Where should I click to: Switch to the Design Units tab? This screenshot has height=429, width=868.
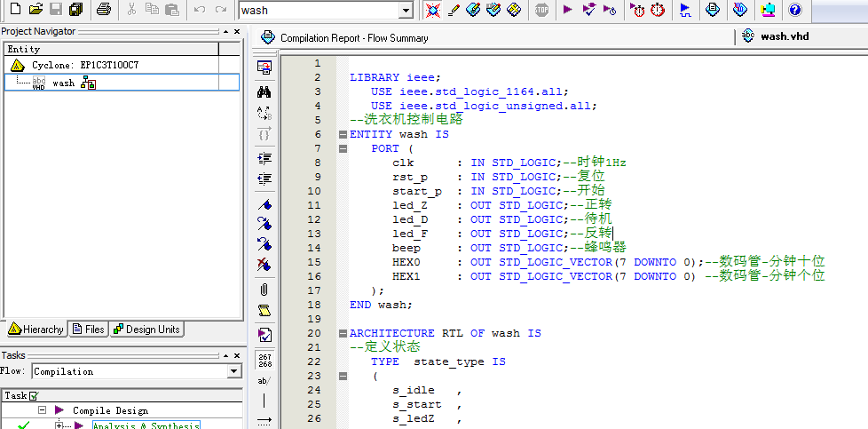pos(146,330)
